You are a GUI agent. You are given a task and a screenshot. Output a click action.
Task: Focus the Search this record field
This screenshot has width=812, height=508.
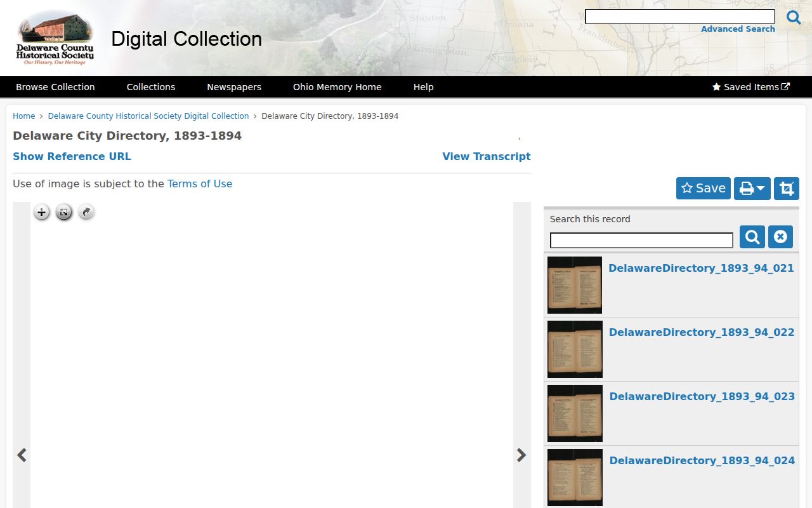point(641,240)
